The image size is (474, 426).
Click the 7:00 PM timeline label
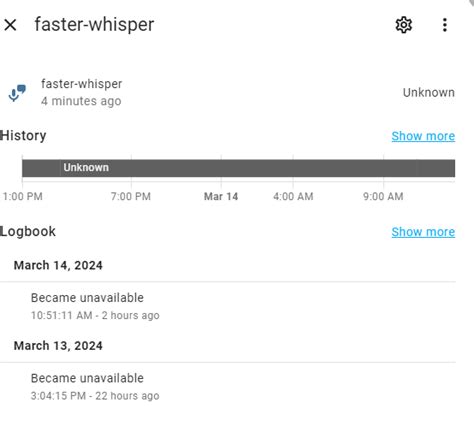[x=131, y=196]
